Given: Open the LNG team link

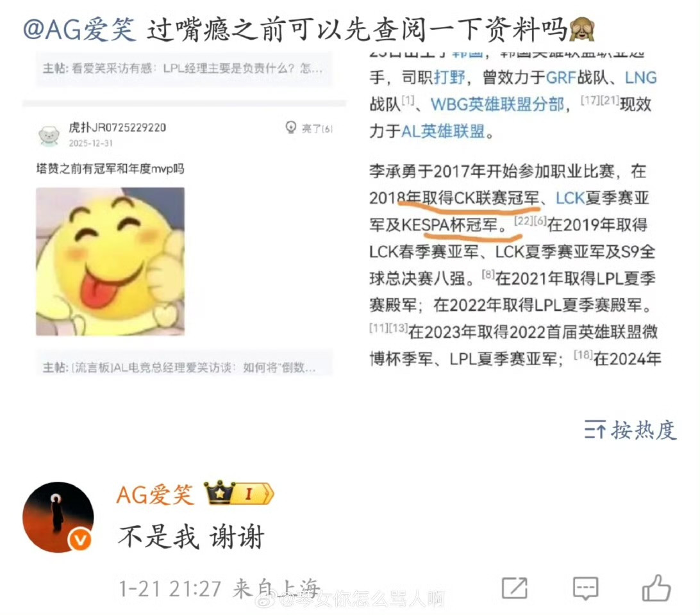Looking at the screenshot, I should pos(640,78).
